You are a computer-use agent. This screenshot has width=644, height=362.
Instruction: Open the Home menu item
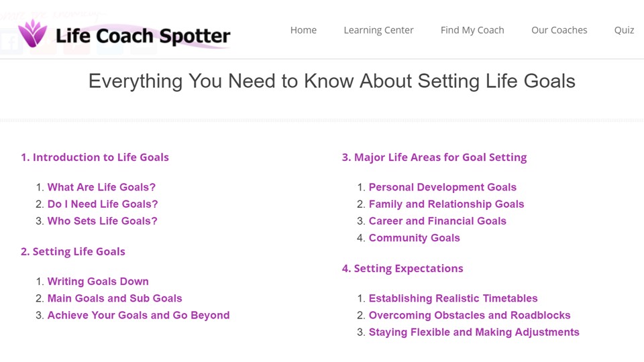pyautogui.click(x=303, y=30)
